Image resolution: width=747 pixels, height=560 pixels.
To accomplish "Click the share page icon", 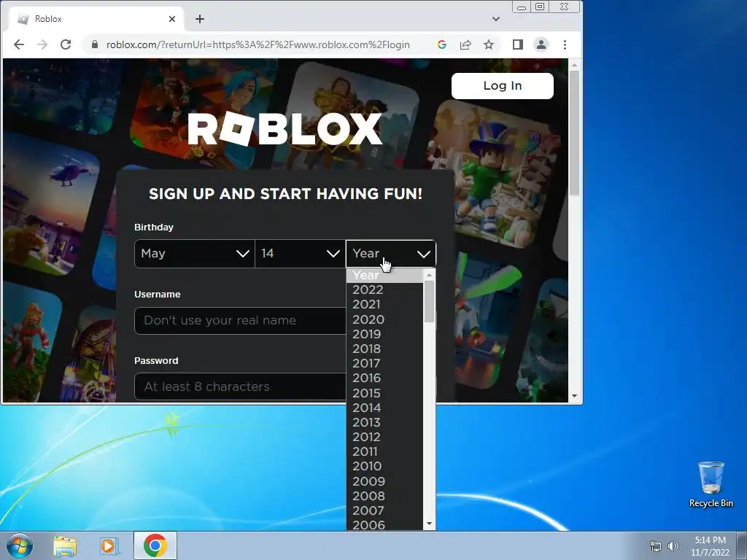I will 465,44.
